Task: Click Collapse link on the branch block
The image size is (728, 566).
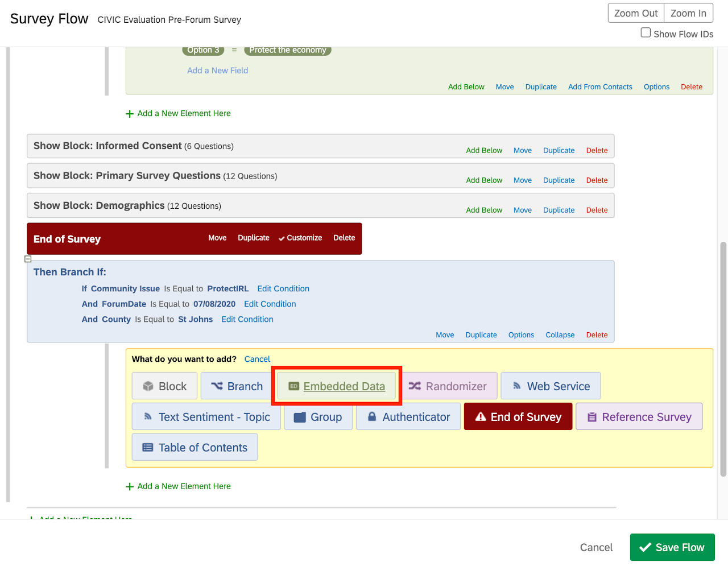Action: [560, 335]
